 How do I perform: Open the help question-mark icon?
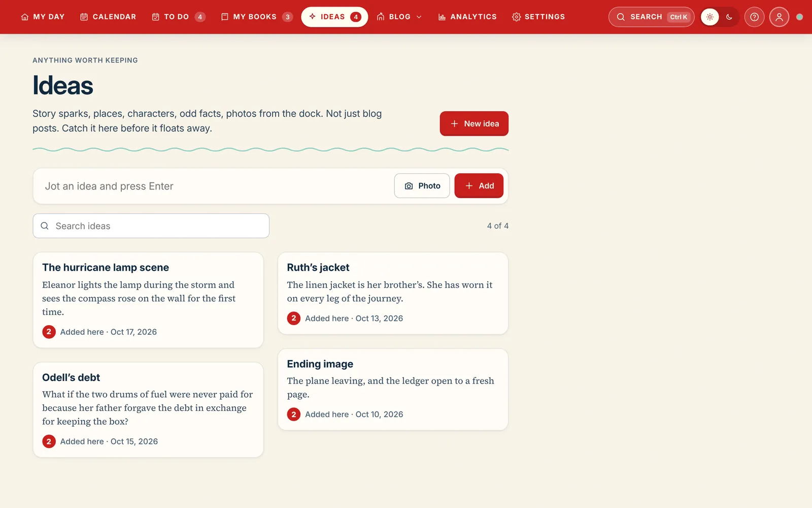[754, 17]
